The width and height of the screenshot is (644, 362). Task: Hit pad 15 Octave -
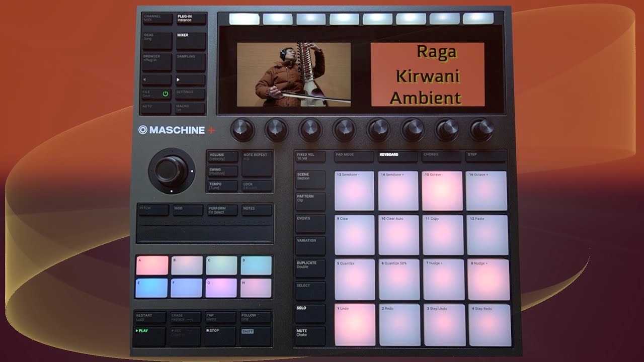point(442,191)
